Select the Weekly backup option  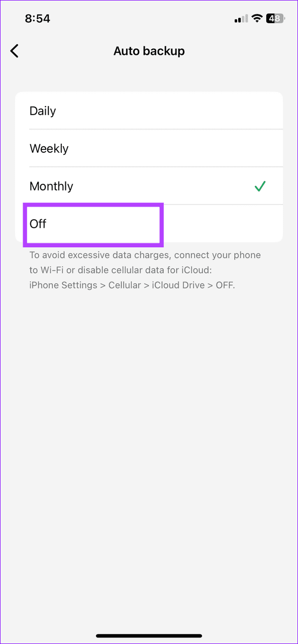point(49,148)
